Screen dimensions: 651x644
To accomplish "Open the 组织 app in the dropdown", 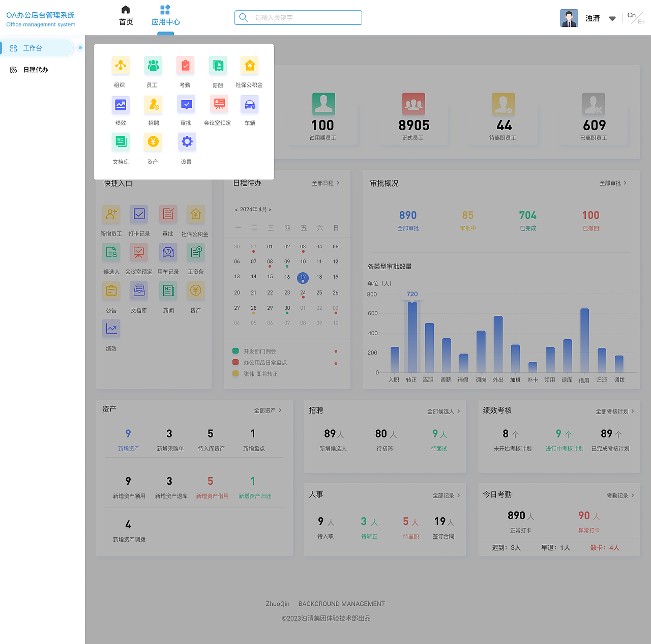I will (121, 66).
